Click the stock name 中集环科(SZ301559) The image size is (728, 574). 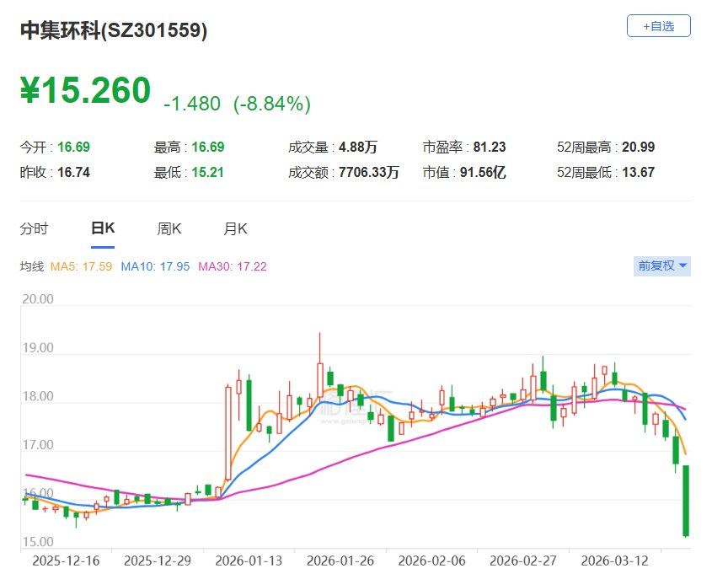pos(114,31)
